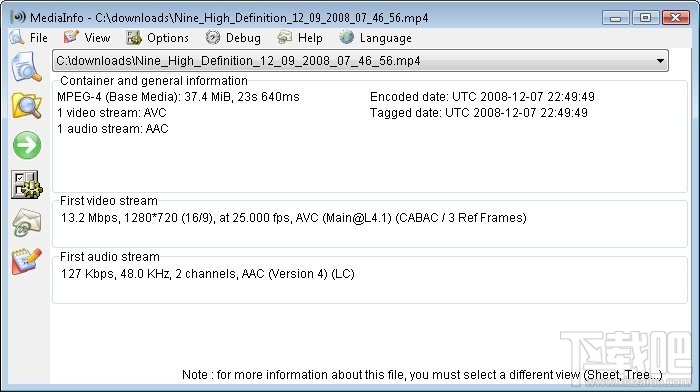Open the preferences checklist gear icon

[x=26, y=184]
